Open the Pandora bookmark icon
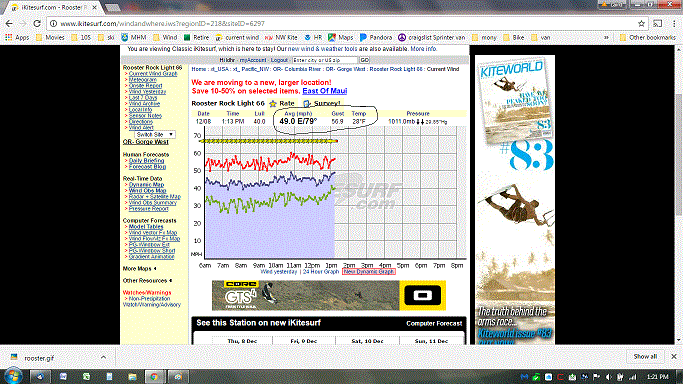 coord(363,37)
